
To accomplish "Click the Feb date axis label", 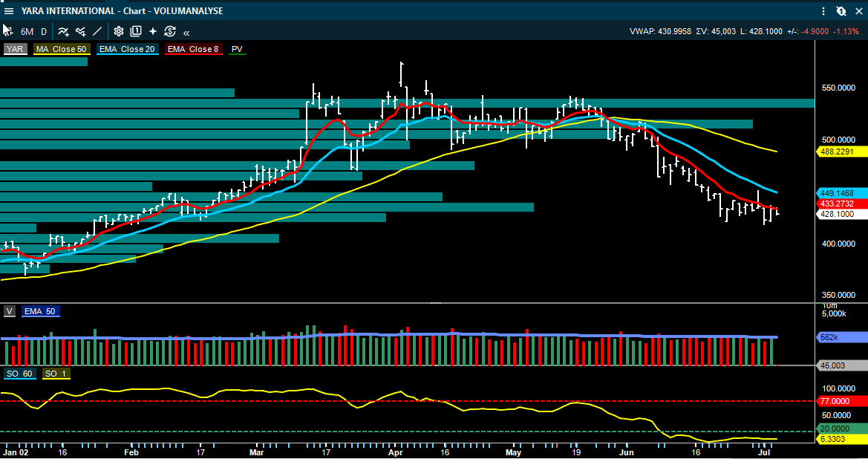I will tap(131, 452).
